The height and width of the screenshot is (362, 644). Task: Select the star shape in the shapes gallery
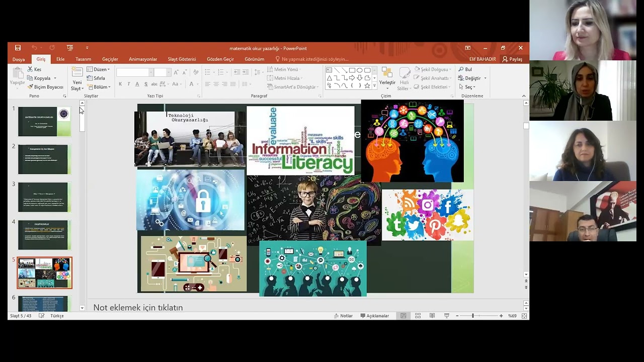[x=367, y=85]
